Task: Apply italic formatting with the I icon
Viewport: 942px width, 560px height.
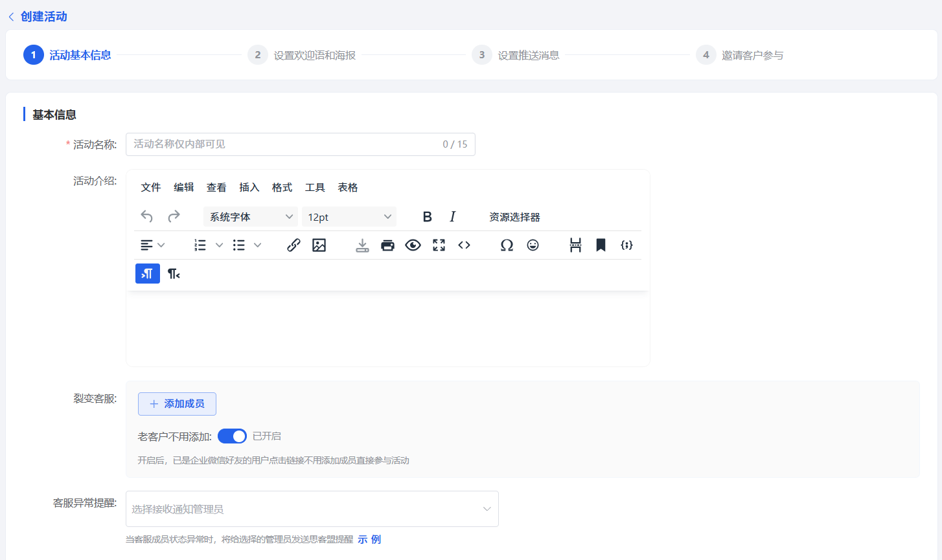Action: pyautogui.click(x=452, y=217)
